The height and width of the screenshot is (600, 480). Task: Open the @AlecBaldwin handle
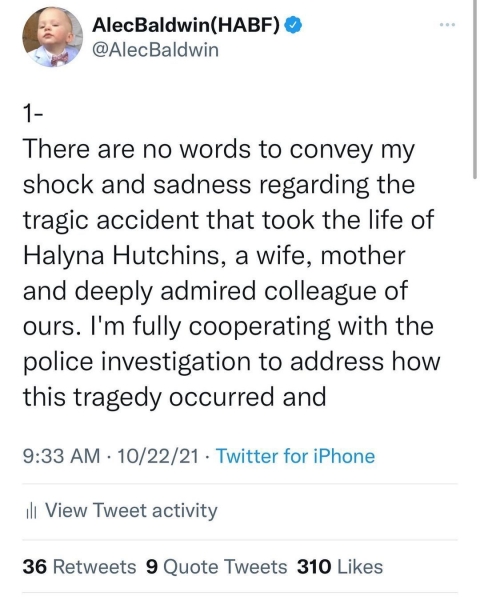pos(155,50)
